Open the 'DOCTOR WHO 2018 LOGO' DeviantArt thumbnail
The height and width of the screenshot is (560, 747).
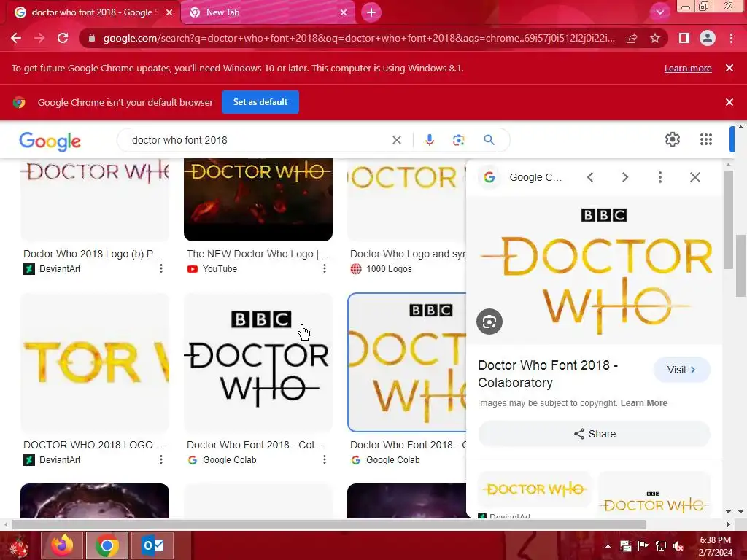click(95, 362)
